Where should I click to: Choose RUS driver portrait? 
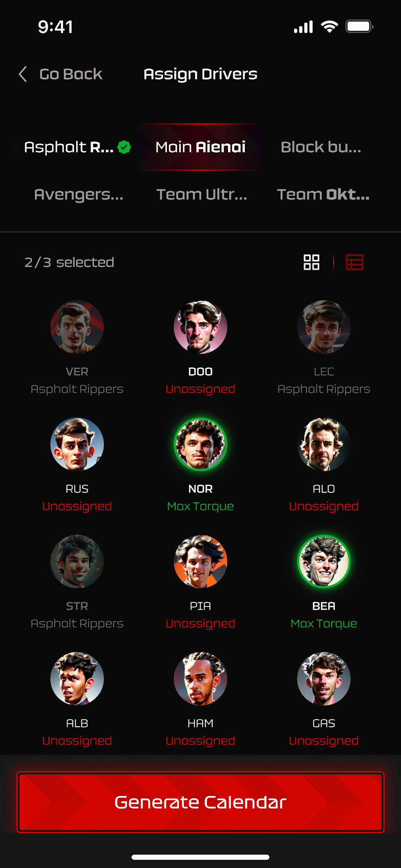tap(77, 444)
